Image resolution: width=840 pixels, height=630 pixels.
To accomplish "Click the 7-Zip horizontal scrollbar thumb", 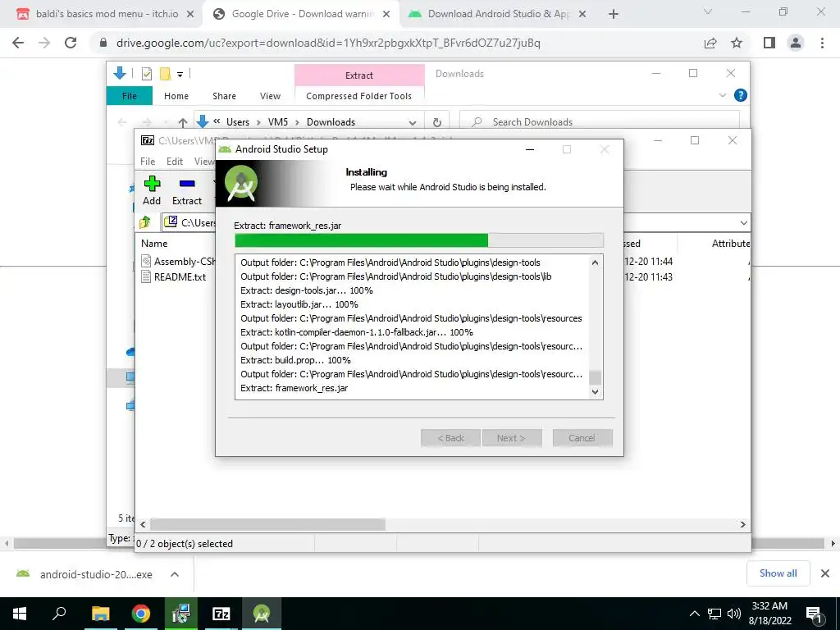I will tap(267, 524).
